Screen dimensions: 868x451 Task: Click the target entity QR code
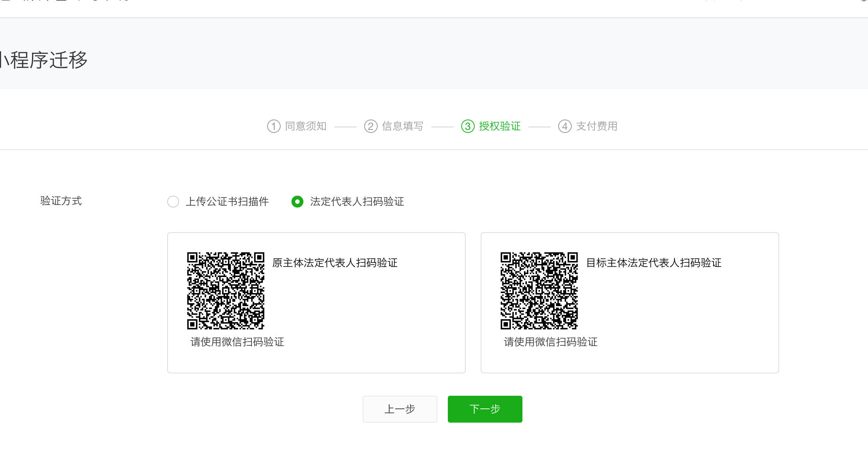pyautogui.click(x=539, y=290)
